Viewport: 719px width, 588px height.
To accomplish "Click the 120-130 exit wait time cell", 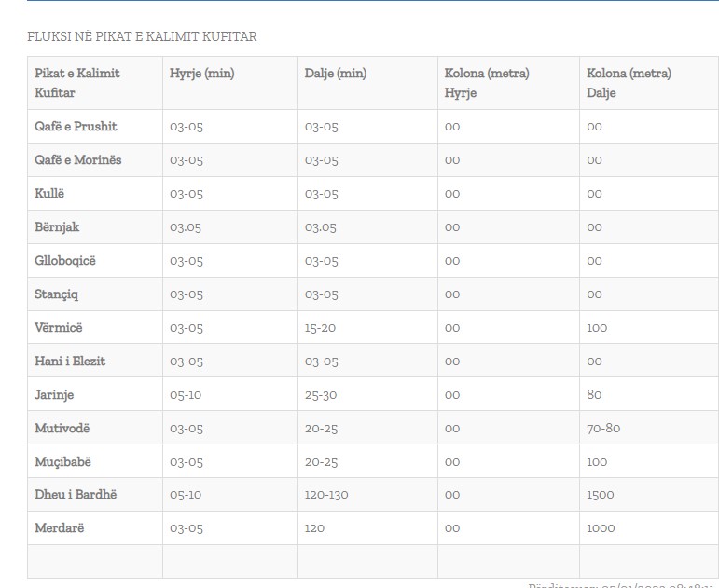I will click(326, 495).
